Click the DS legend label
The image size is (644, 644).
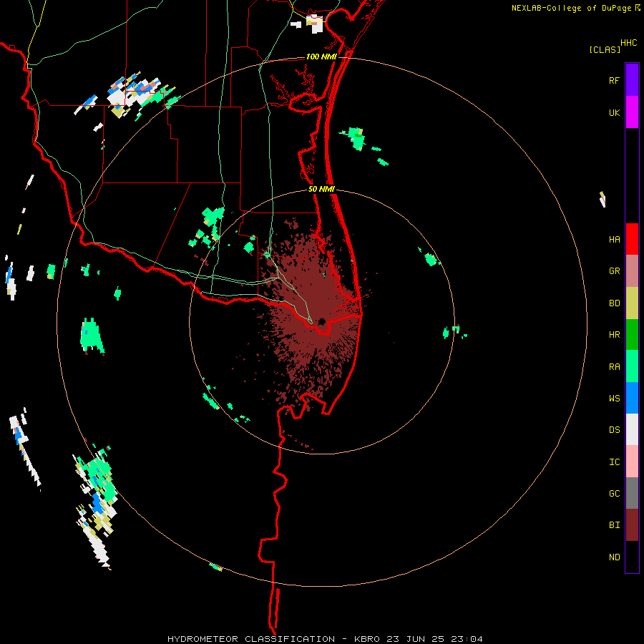[x=614, y=430]
